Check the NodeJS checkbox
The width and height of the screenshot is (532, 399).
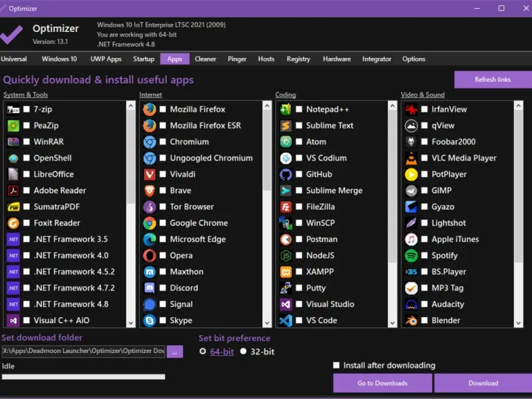click(x=299, y=255)
